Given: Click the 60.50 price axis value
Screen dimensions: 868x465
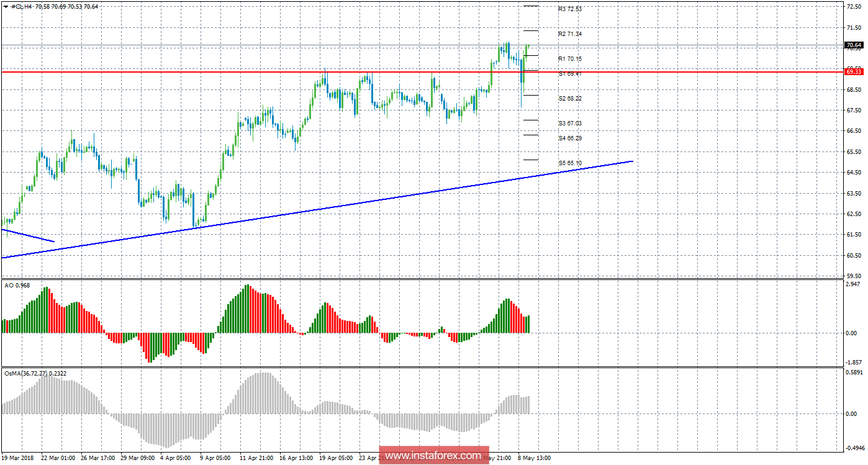Looking at the screenshot, I should click(x=854, y=255).
